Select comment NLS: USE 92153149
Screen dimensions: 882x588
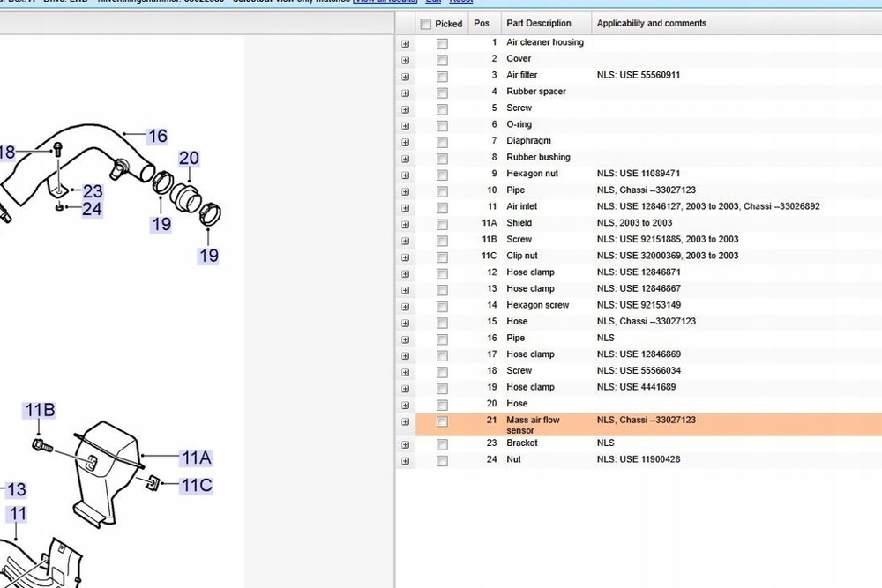[639, 305]
